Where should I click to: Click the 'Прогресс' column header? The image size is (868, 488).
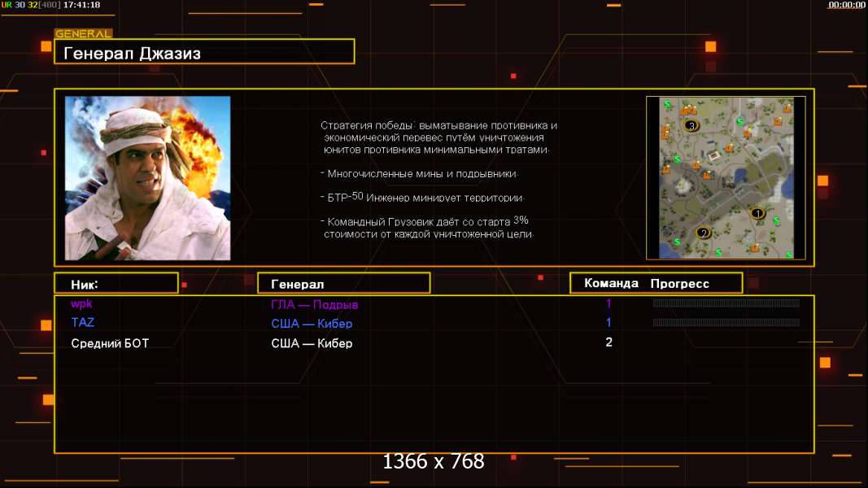pyautogui.click(x=679, y=284)
